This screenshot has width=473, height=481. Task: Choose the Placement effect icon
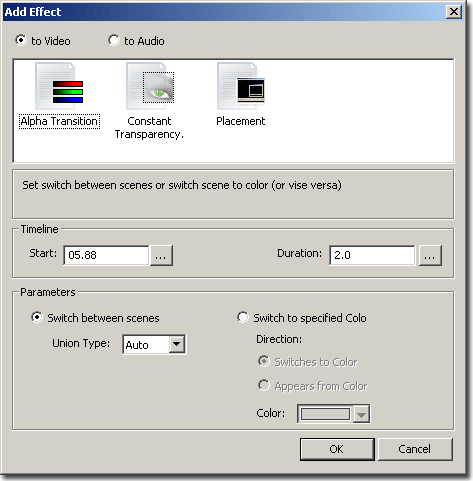241,86
